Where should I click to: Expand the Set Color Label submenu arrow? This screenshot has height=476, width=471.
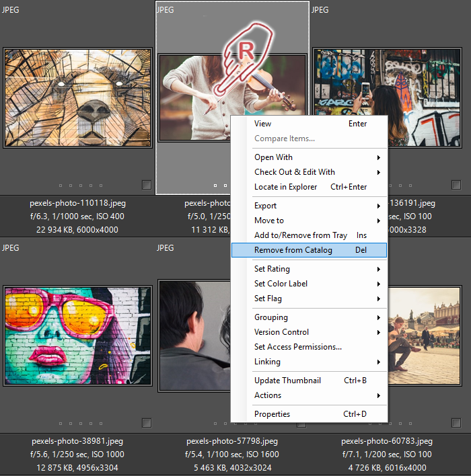[379, 284]
